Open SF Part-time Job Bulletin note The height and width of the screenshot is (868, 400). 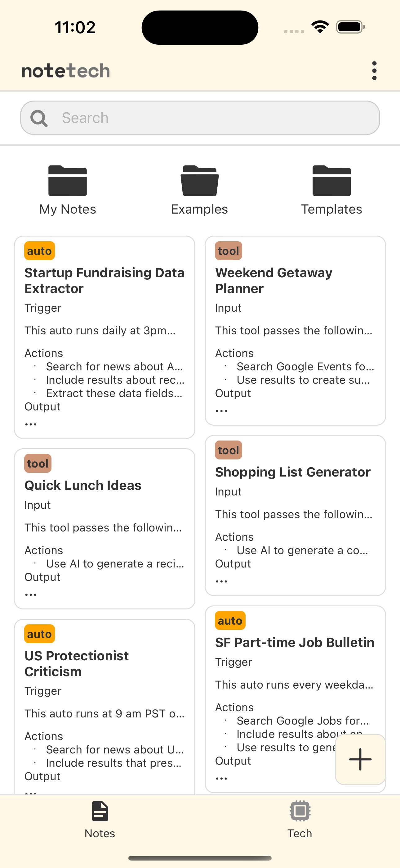pyautogui.click(x=295, y=643)
